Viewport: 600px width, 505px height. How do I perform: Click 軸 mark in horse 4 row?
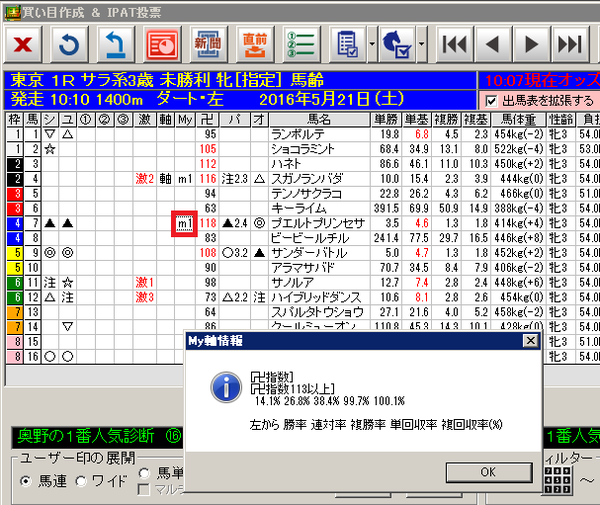[x=165, y=179]
